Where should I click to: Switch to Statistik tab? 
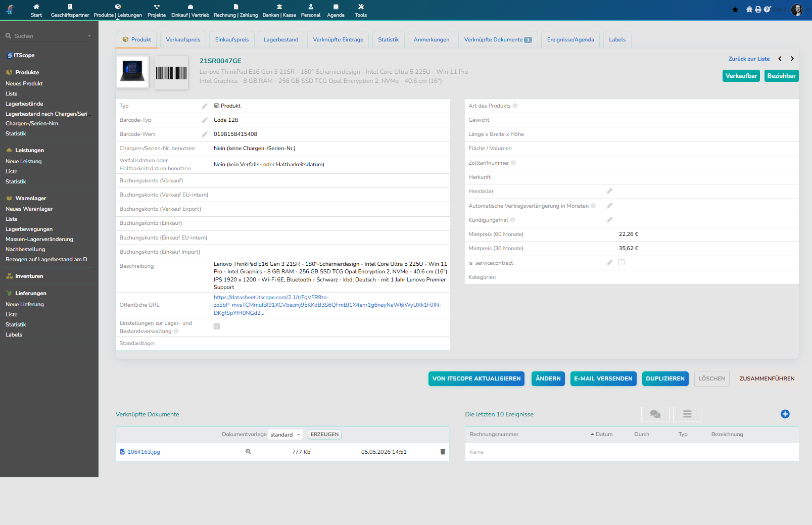pyautogui.click(x=388, y=39)
